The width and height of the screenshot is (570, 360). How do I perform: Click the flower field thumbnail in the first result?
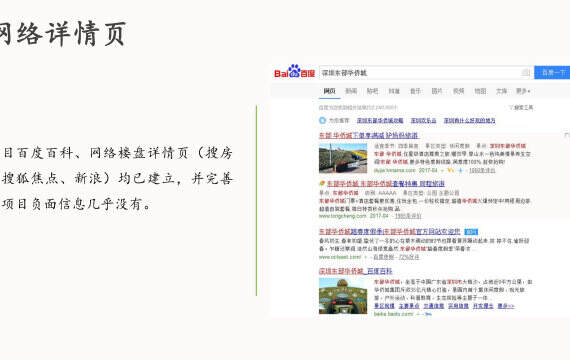tap(343, 158)
